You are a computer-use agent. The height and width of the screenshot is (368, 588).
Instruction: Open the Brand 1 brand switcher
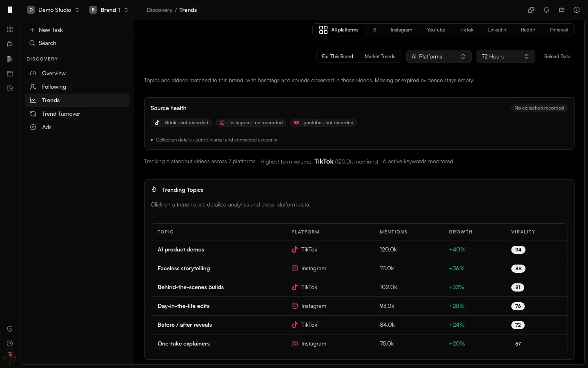(x=109, y=10)
